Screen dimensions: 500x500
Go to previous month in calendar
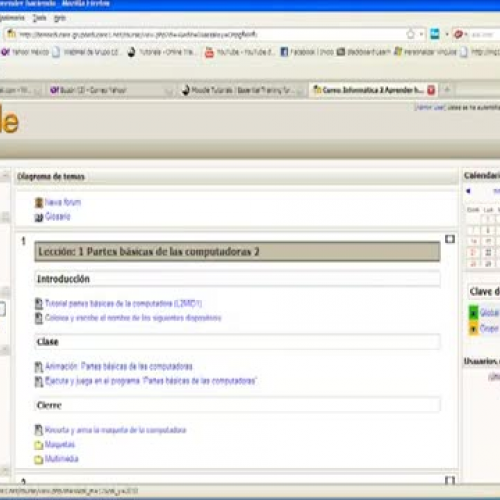tap(468, 191)
